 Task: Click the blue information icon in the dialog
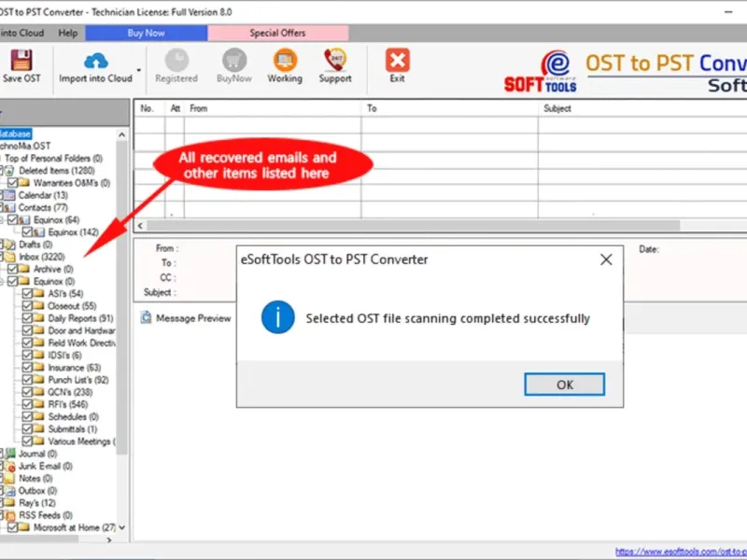coord(277,317)
